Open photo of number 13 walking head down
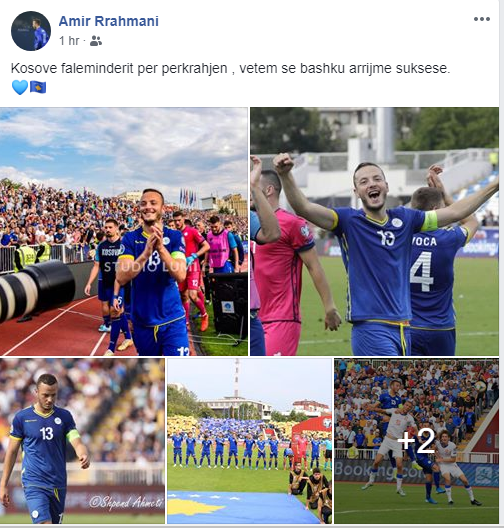The height and width of the screenshot is (528, 504). 82,441
